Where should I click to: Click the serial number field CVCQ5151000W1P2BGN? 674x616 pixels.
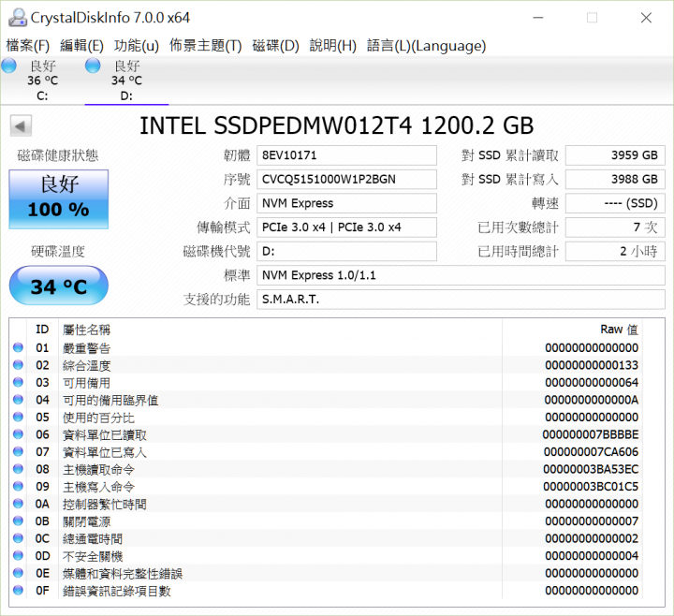pos(346,179)
